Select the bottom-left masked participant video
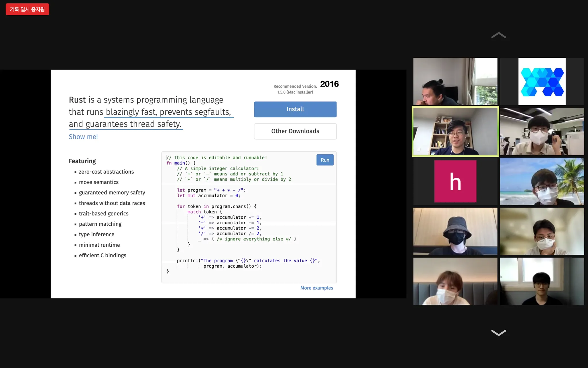The height and width of the screenshot is (368, 588). [x=455, y=281]
